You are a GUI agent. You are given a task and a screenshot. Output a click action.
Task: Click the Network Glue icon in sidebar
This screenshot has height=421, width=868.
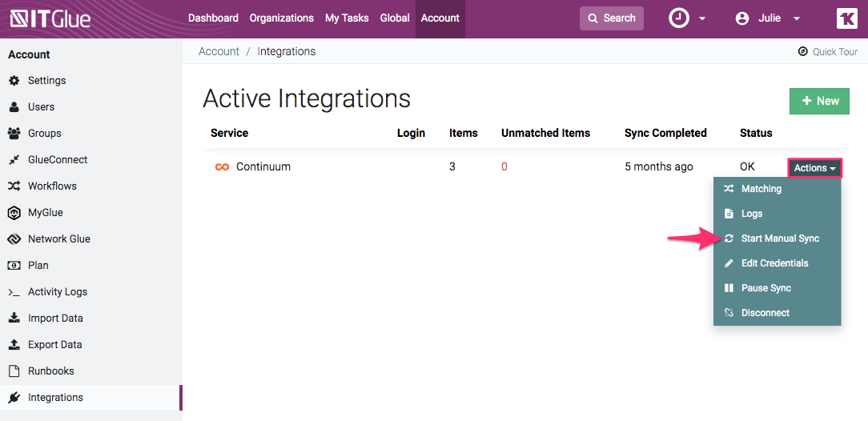14,239
